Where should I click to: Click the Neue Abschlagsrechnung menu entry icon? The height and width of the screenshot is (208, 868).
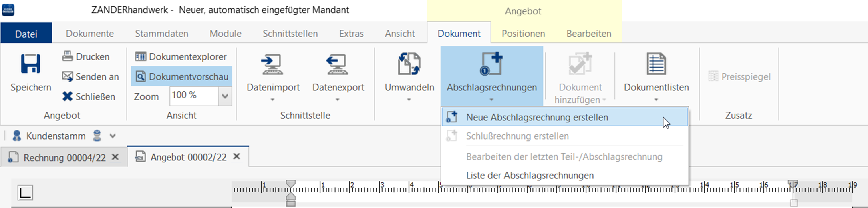(x=452, y=117)
